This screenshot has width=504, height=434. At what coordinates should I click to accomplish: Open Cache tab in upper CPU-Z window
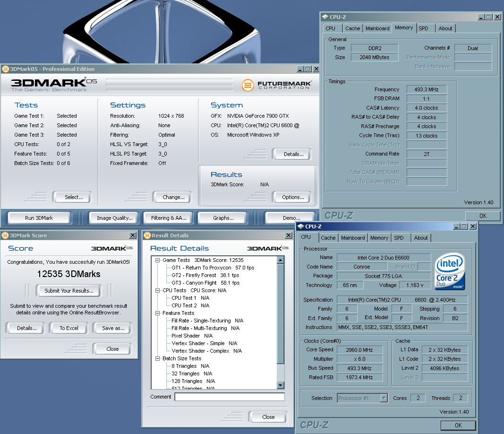click(352, 28)
